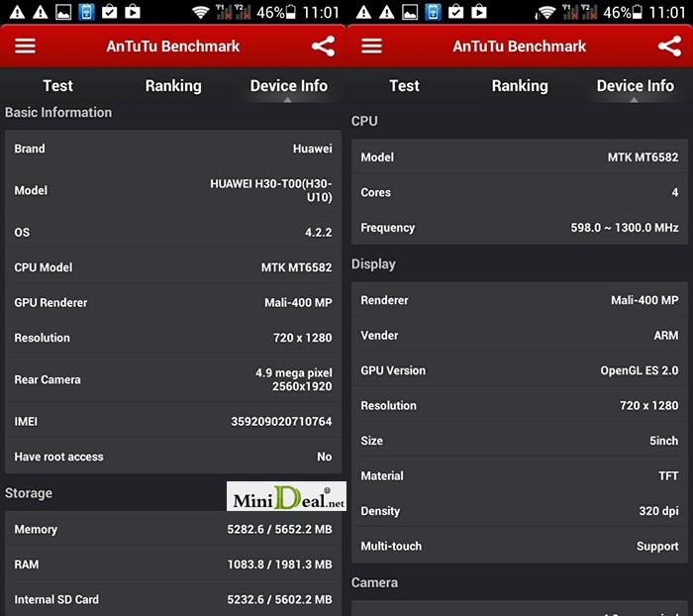Image resolution: width=693 pixels, height=616 pixels.
Task: Tap blue app notification icon in right status bar
Action: [x=434, y=12]
